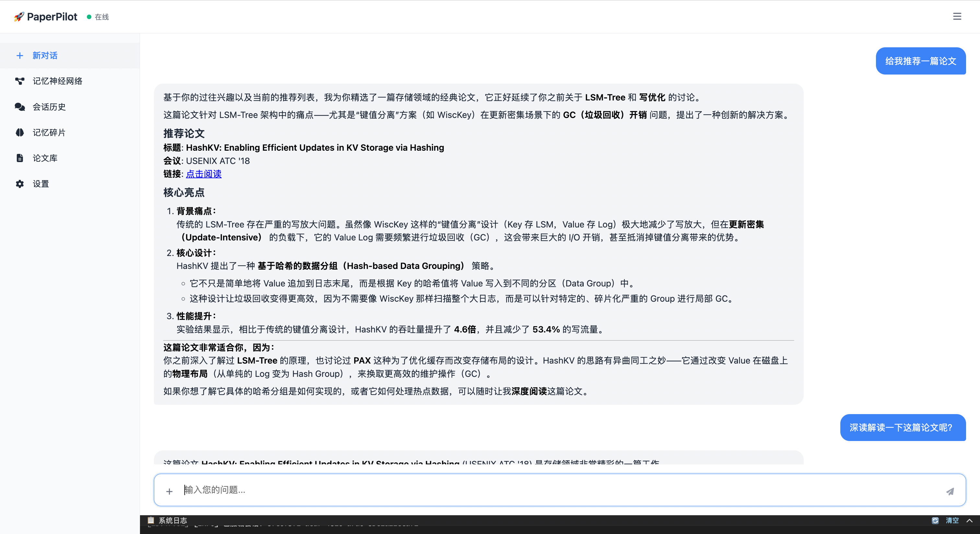Viewport: 980px width, 534px height.
Task: Click the USENIX ATC '18 conference line
Action: pyautogui.click(x=206, y=161)
